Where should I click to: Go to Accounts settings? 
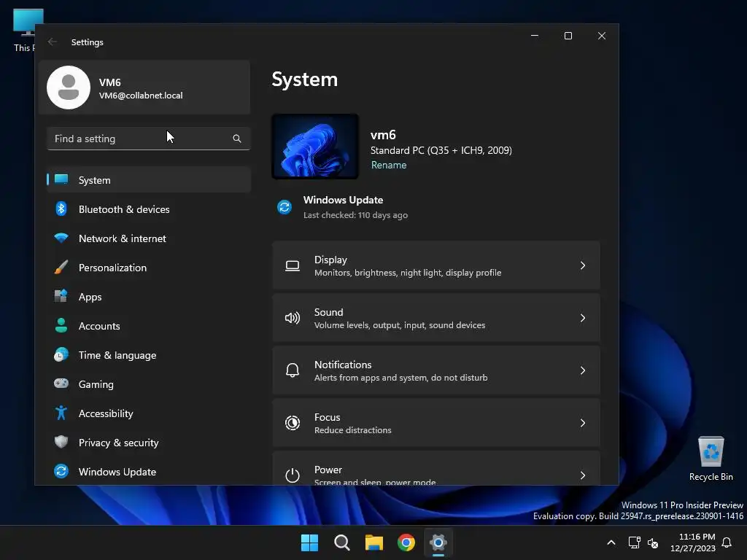pyautogui.click(x=149, y=325)
